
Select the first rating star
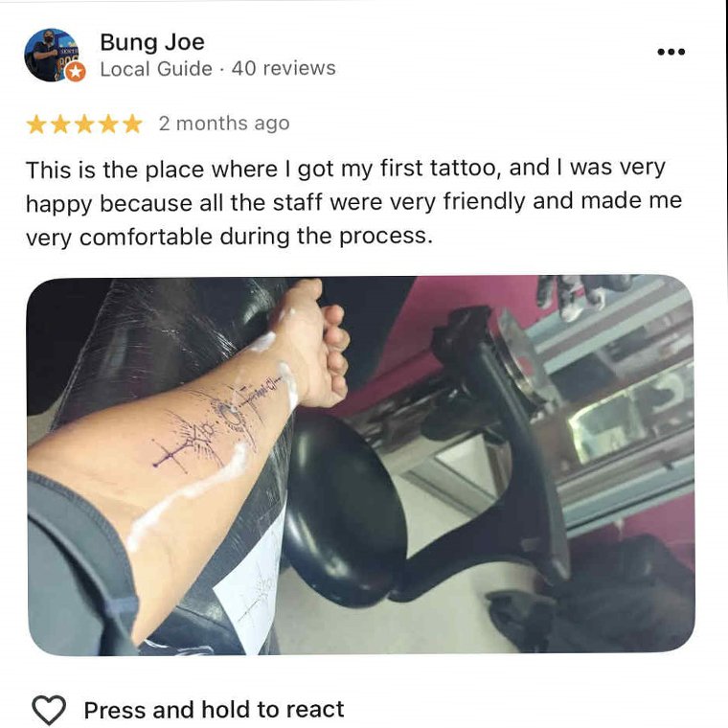(35, 124)
